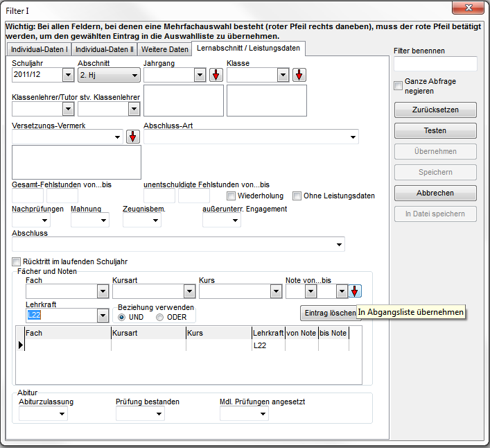
Task: Select the UND radio button
Action: click(x=123, y=317)
